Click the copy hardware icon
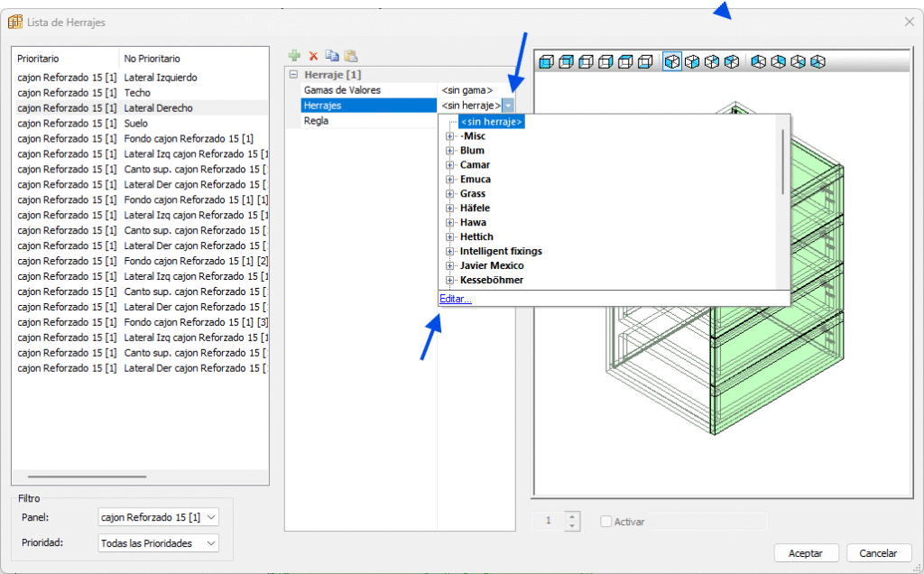The width and height of the screenshot is (924, 574). click(x=331, y=56)
